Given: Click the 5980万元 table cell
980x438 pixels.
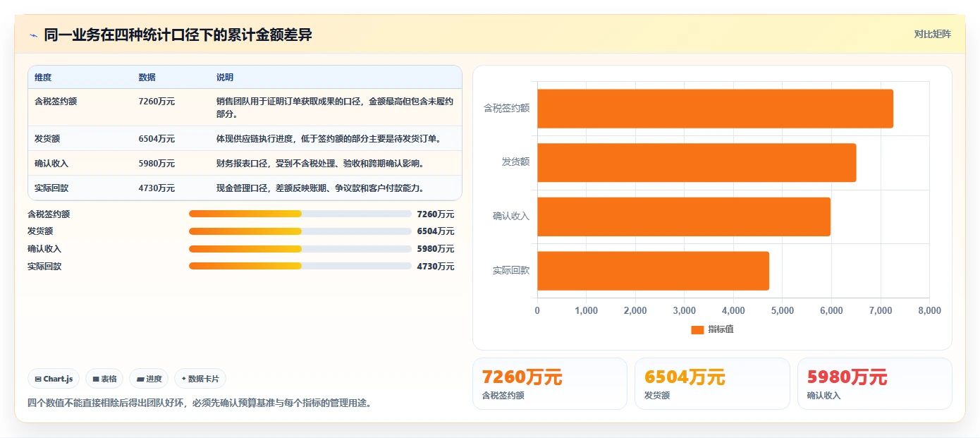Looking at the screenshot, I should 157,163.
